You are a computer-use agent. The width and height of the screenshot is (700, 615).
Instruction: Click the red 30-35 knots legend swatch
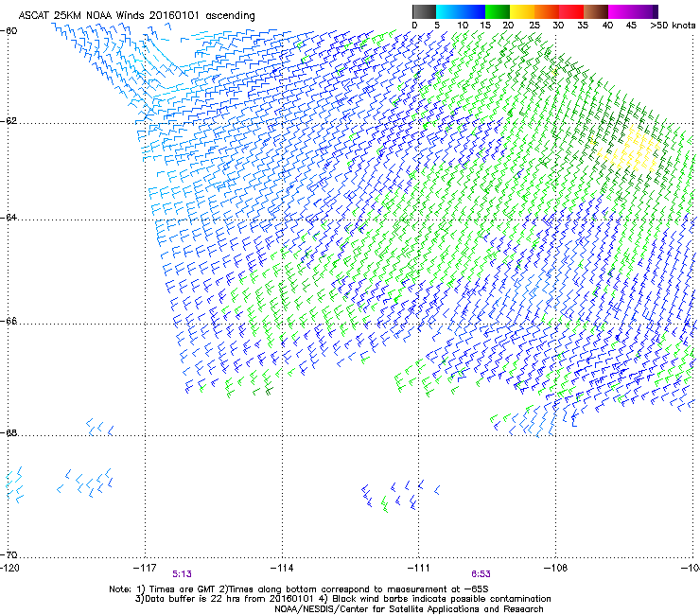571,11
